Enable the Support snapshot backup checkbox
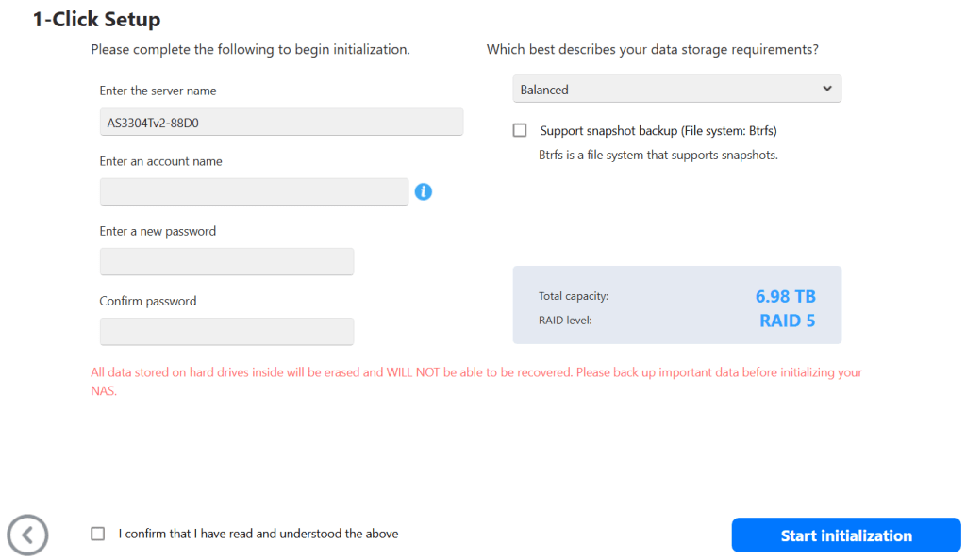 tap(520, 131)
